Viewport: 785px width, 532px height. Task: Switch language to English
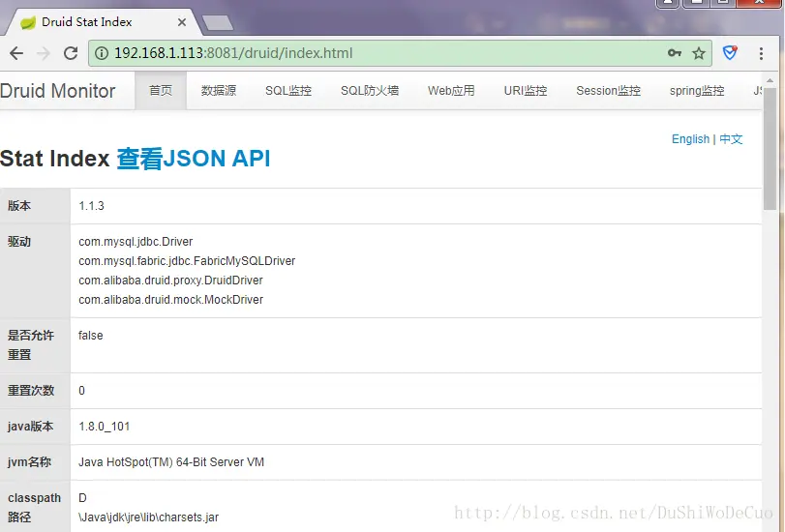690,139
